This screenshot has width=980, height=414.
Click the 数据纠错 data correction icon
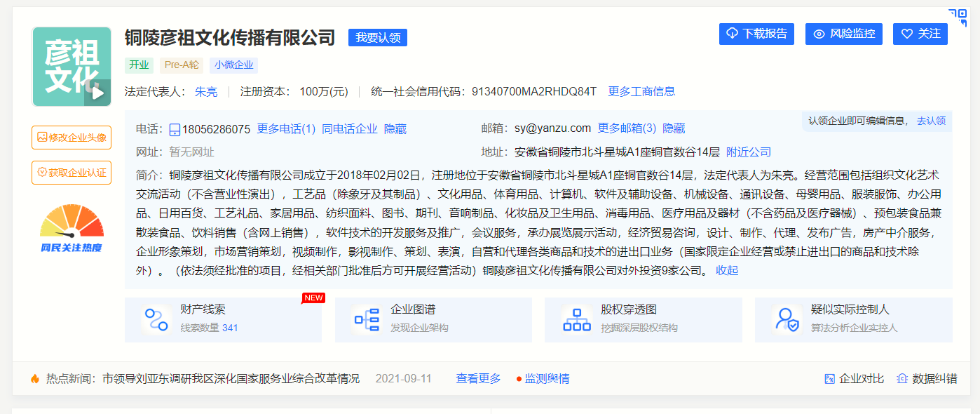pos(901,378)
